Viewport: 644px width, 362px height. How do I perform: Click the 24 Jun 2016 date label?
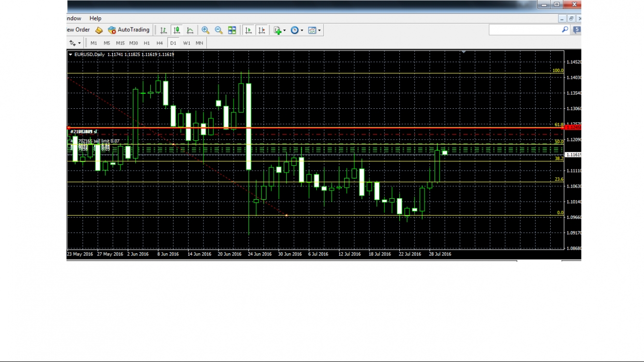point(259,254)
